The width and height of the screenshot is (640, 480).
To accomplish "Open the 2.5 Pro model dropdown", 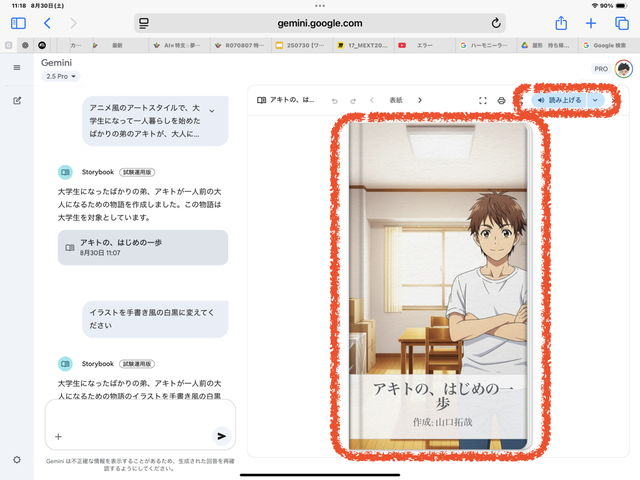I will pyautogui.click(x=61, y=76).
